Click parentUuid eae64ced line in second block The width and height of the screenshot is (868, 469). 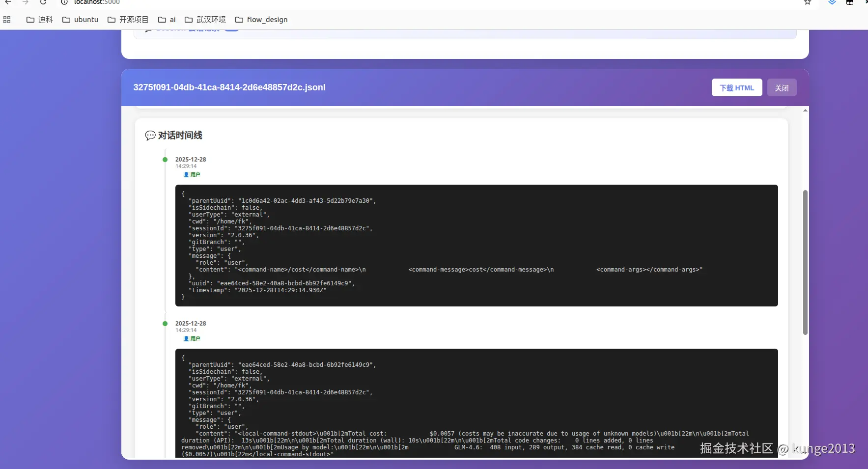(282, 365)
